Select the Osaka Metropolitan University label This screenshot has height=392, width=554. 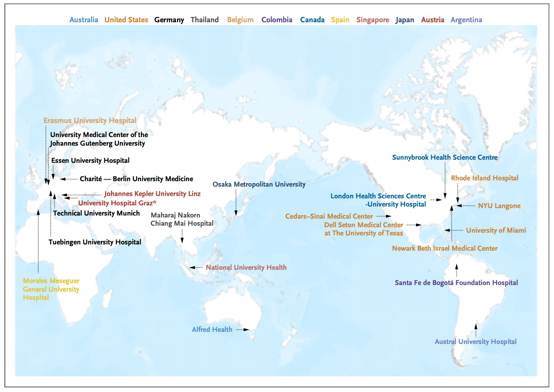(x=259, y=184)
